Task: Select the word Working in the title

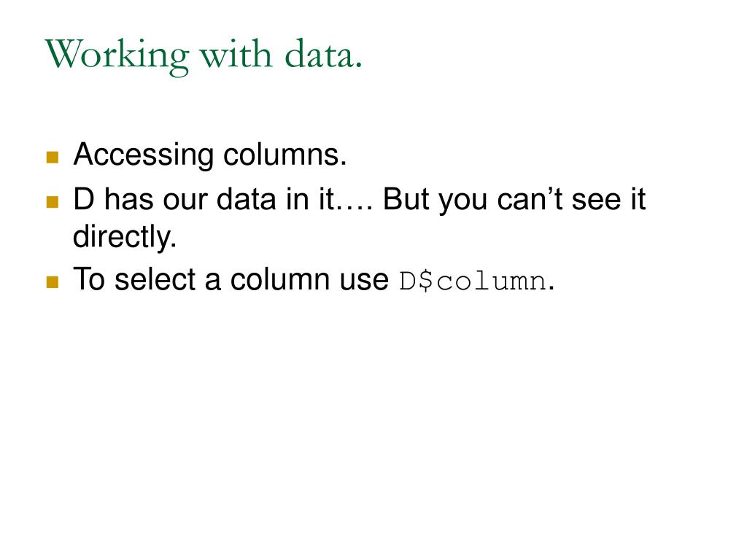Action: [117, 56]
